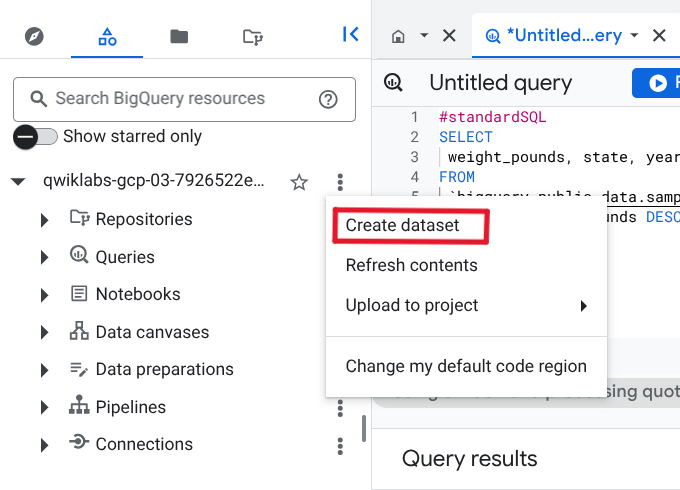Click the #standardSQL line in editor
680x490 pixels.
coord(492,117)
